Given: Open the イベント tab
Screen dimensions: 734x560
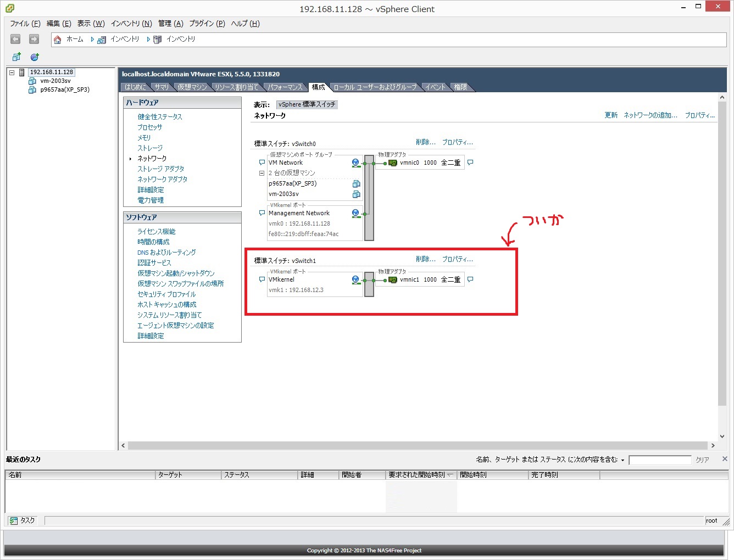Looking at the screenshot, I should pyautogui.click(x=435, y=87).
